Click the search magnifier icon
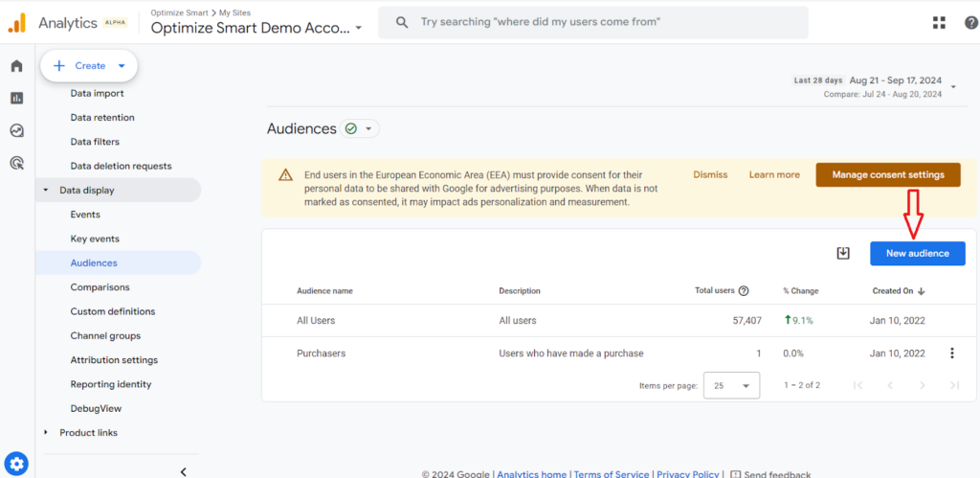This screenshot has width=980, height=478. (403, 22)
